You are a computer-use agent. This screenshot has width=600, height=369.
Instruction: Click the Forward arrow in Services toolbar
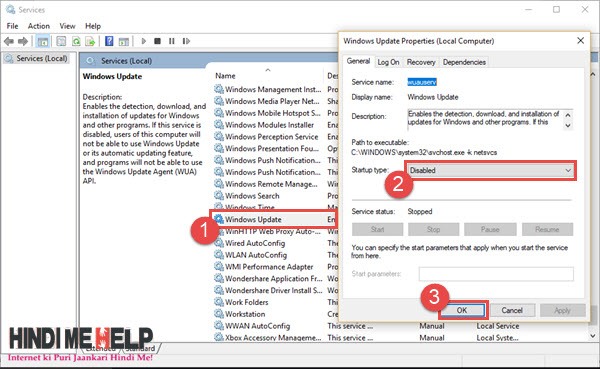point(23,41)
